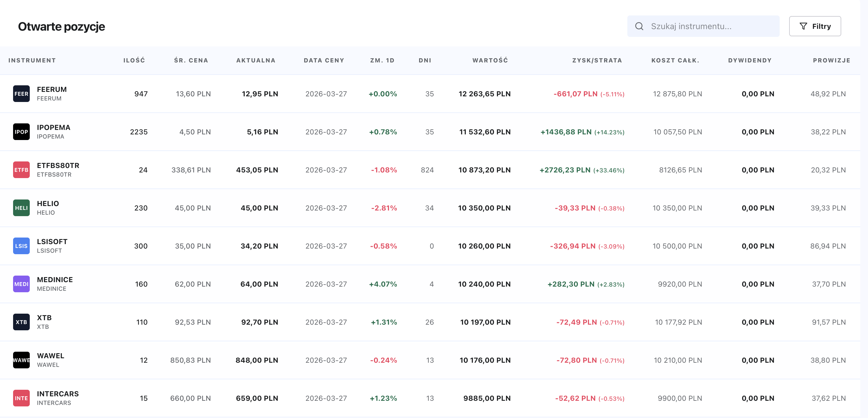868x418 pixels.
Task: Click WAWEL average price 850,83 PLN
Action: click(x=190, y=360)
